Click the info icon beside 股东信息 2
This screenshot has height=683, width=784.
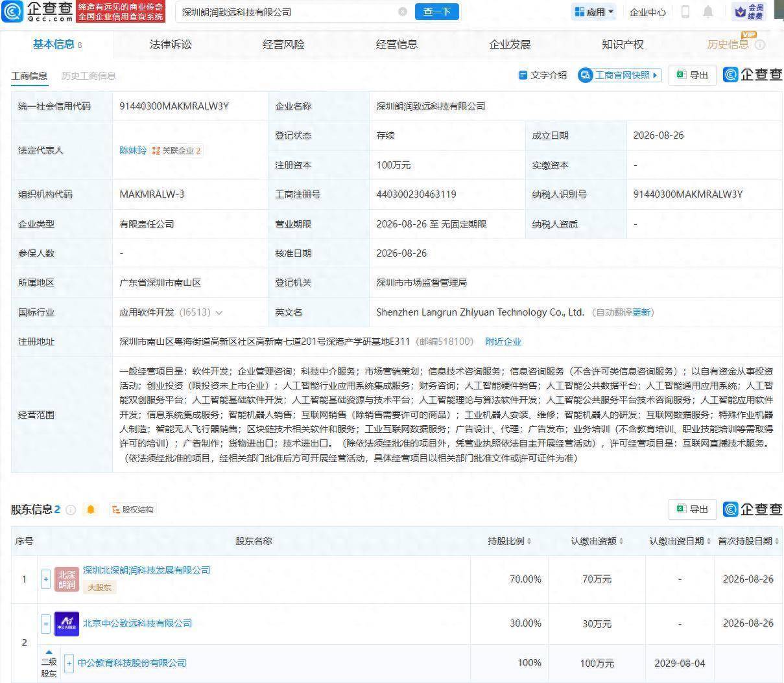point(71,510)
